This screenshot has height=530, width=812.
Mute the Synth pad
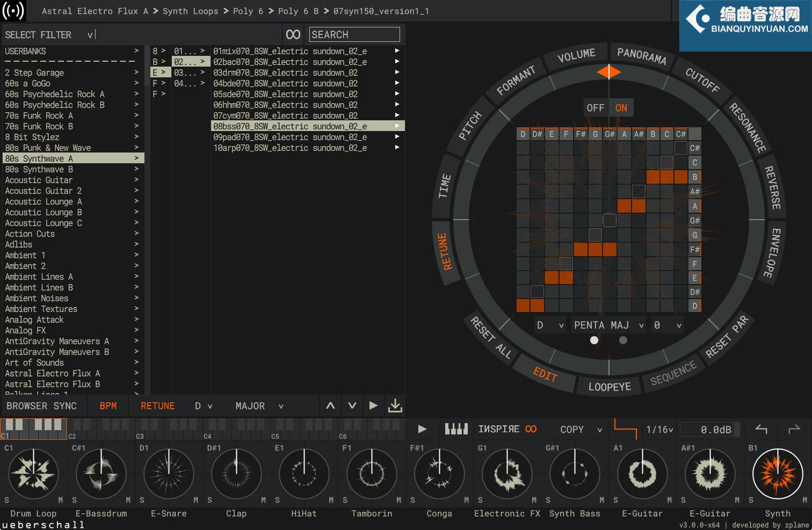pyautogui.click(x=804, y=500)
